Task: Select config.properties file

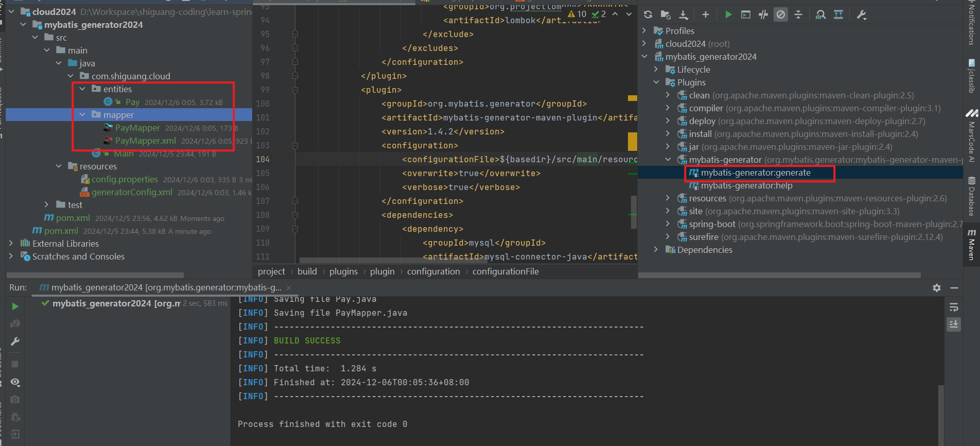Action: pos(125,179)
